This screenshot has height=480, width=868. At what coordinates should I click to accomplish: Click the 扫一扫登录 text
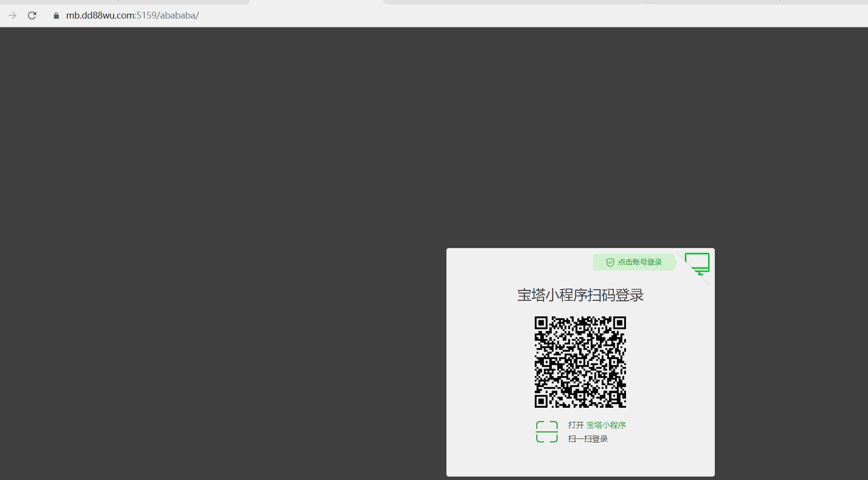pyautogui.click(x=588, y=439)
